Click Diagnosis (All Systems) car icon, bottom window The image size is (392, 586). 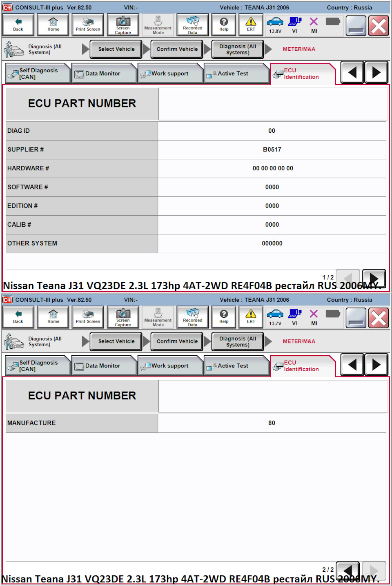14,342
